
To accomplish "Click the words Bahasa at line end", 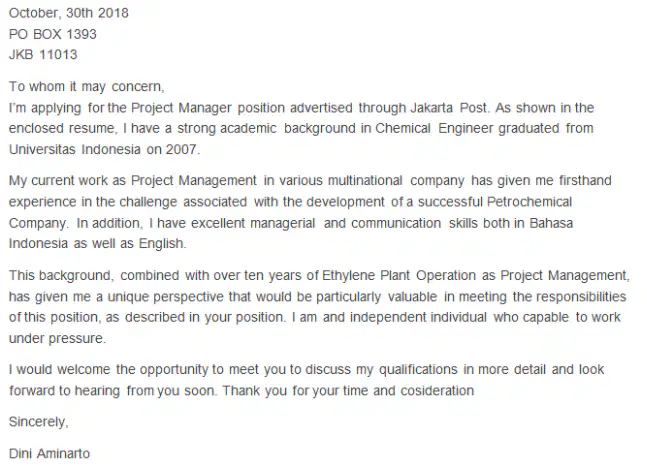I will pyautogui.click(x=551, y=223).
